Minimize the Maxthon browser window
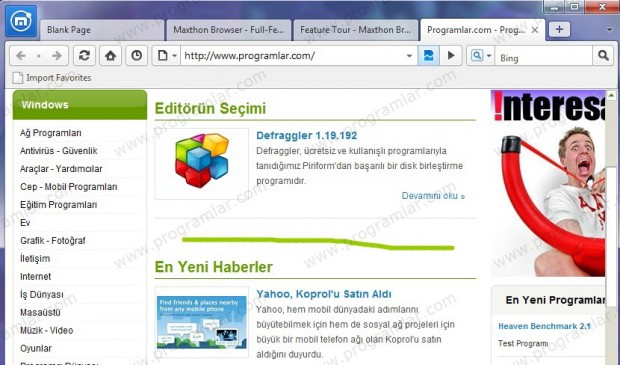Image resolution: width=620 pixels, height=365 pixels. coord(554,7)
